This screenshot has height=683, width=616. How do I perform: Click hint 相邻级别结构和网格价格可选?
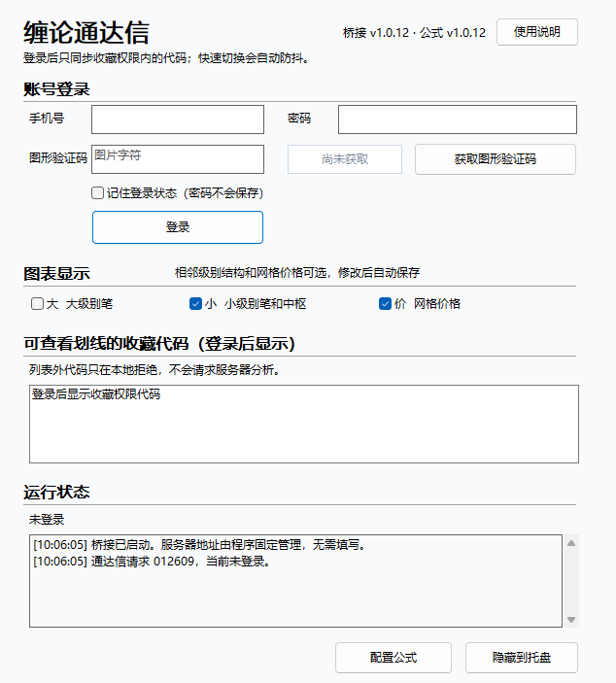297,273
